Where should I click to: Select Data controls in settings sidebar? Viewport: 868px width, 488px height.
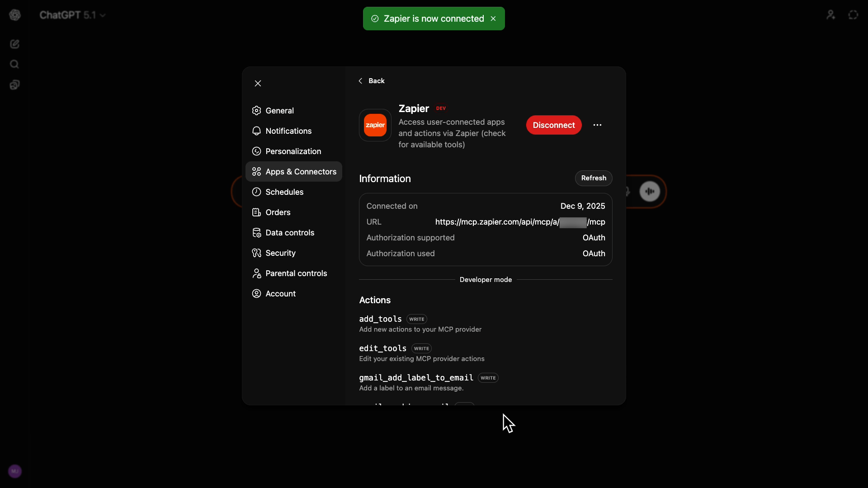[289, 233]
